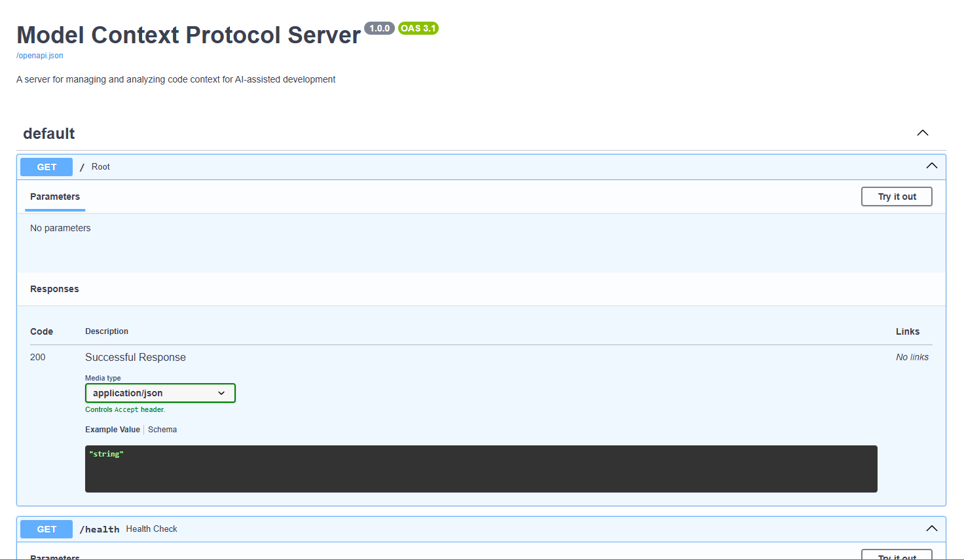This screenshot has height=560, width=964.
Task: Select the Example Value tab
Action: pos(112,429)
